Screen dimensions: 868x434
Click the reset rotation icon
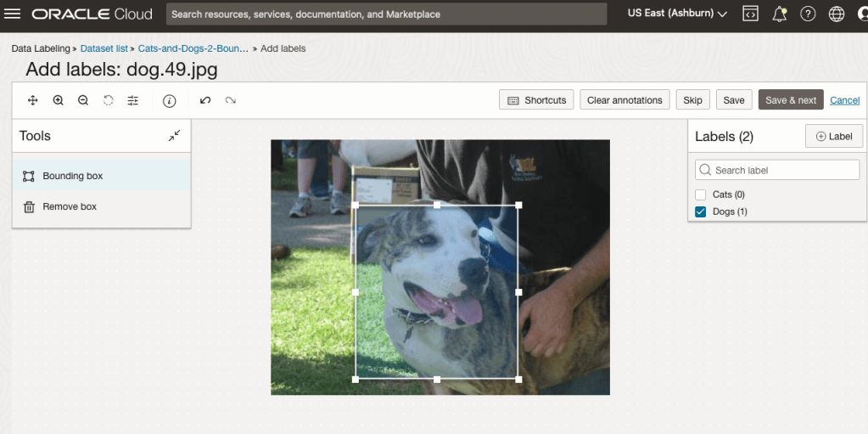pos(109,100)
